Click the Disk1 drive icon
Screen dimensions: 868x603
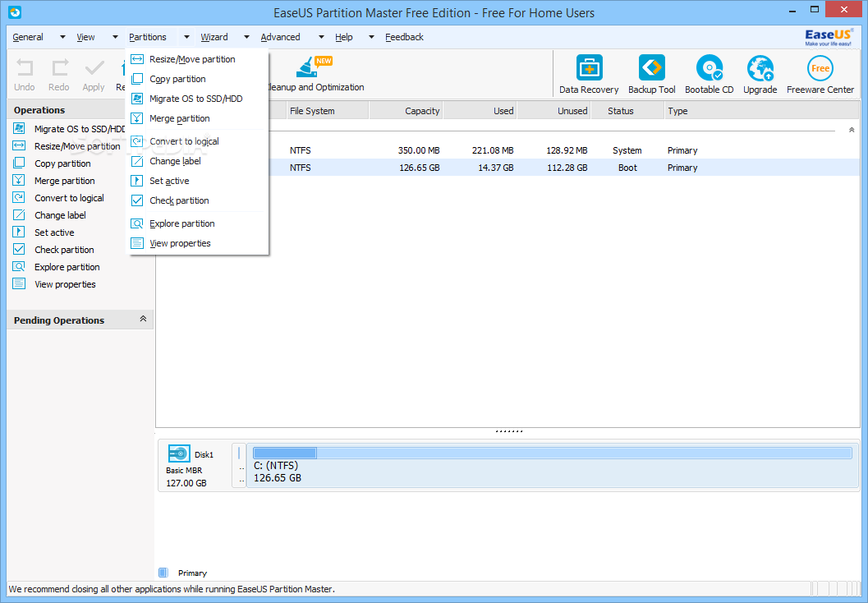pyautogui.click(x=179, y=453)
